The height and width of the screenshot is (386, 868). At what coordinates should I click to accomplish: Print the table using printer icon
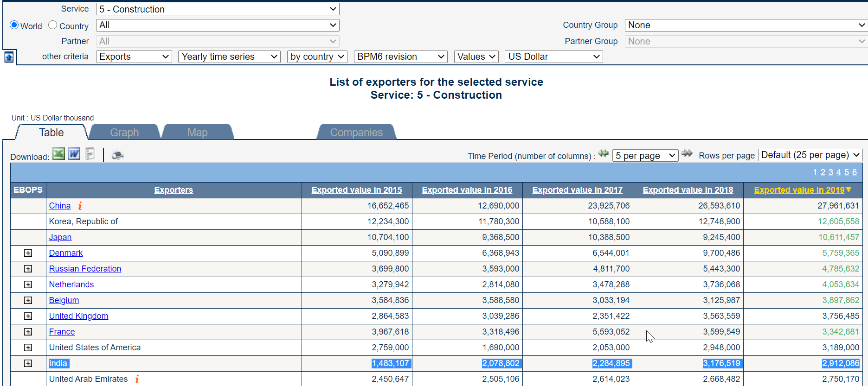click(117, 155)
